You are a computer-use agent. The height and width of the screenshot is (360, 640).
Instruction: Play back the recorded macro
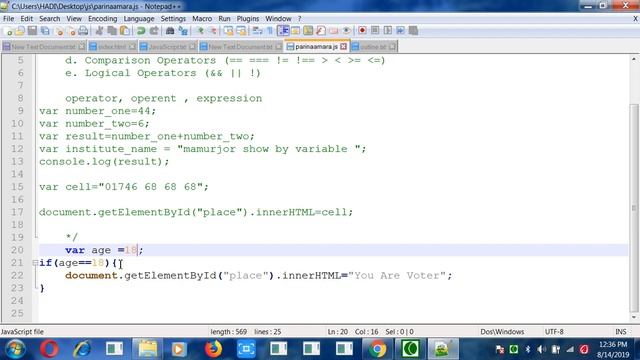(387, 31)
